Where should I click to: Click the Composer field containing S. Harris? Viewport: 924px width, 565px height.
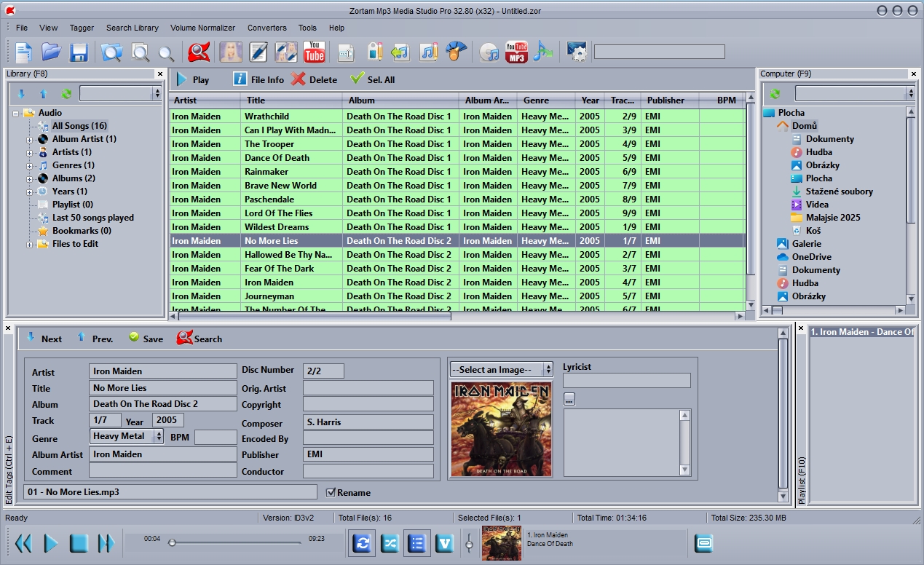click(368, 422)
